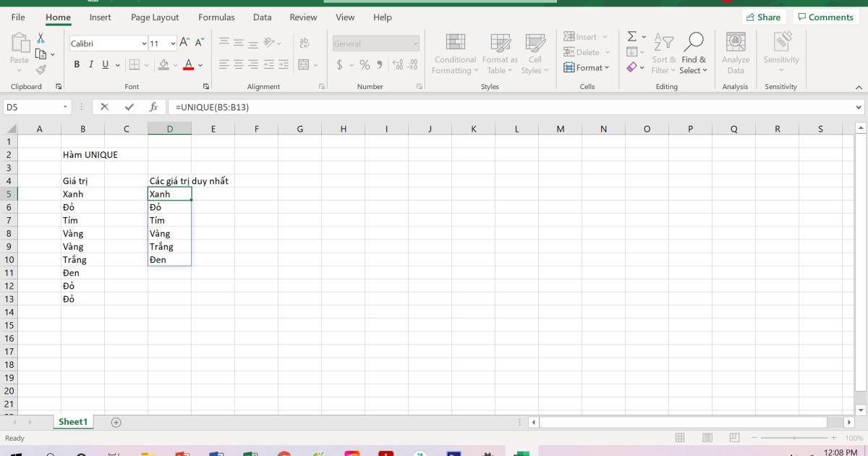This screenshot has height=456, width=868.
Task: Increase decimal places
Action: (397, 65)
